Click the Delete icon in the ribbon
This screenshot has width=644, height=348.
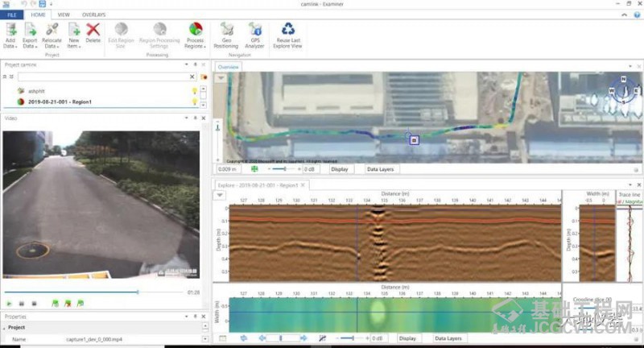(93, 29)
